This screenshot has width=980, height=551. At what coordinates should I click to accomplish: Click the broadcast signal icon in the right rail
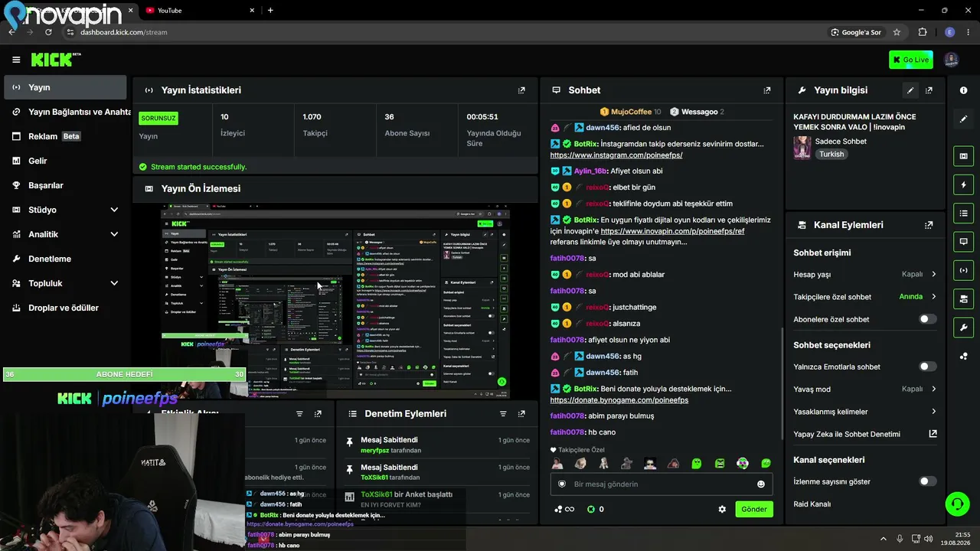pos(963,269)
